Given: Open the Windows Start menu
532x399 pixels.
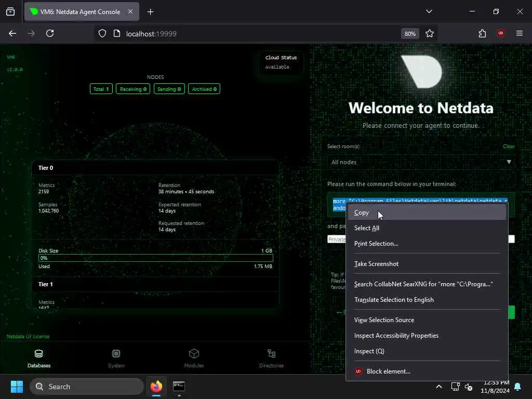Looking at the screenshot, I should click(17, 387).
